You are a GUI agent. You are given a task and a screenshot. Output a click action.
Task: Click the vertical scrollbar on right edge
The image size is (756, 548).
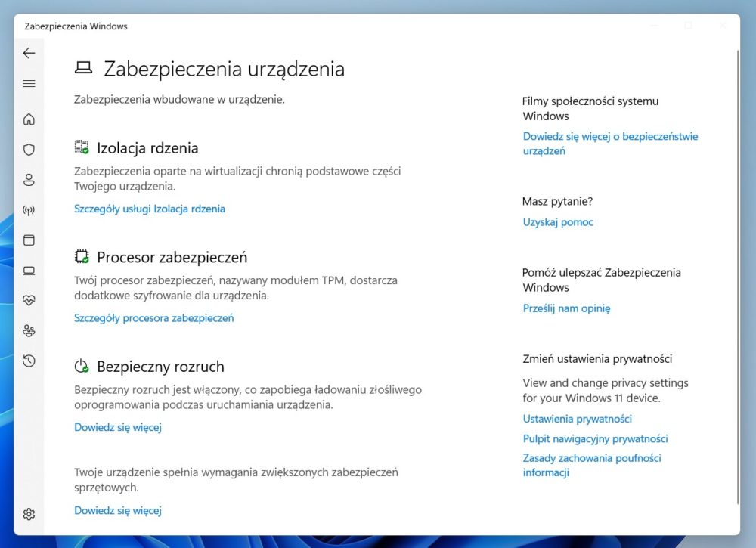(x=738, y=277)
